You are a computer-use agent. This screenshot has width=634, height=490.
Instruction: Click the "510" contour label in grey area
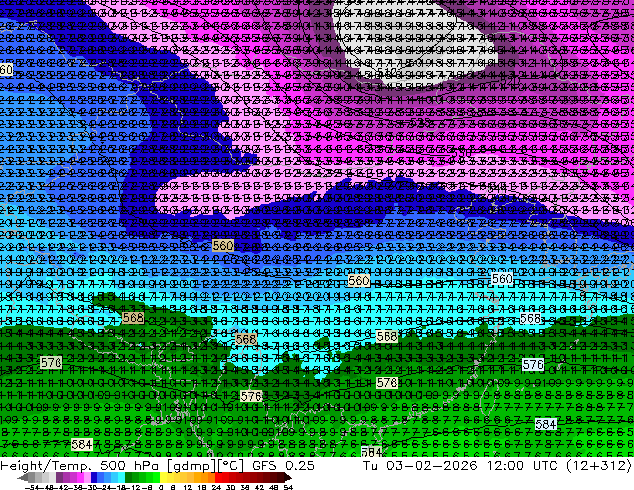point(387,72)
